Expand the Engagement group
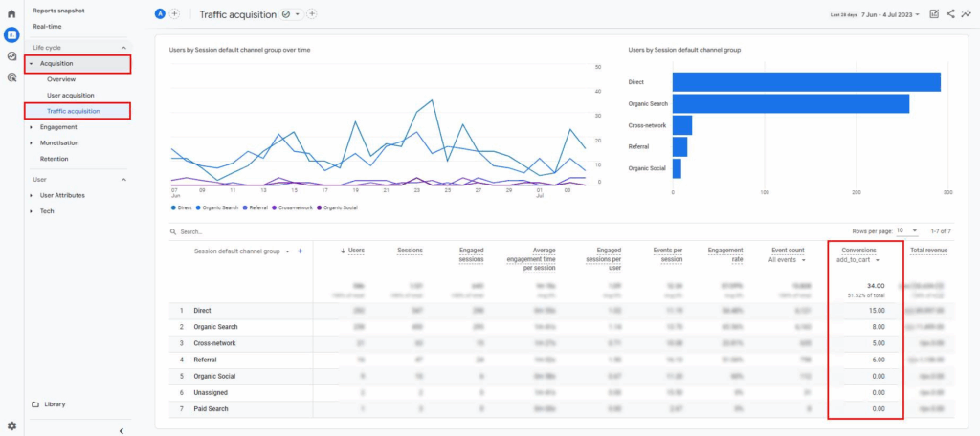Image resolution: width=980 pixels, height=436 pixels. coord(32,127)
